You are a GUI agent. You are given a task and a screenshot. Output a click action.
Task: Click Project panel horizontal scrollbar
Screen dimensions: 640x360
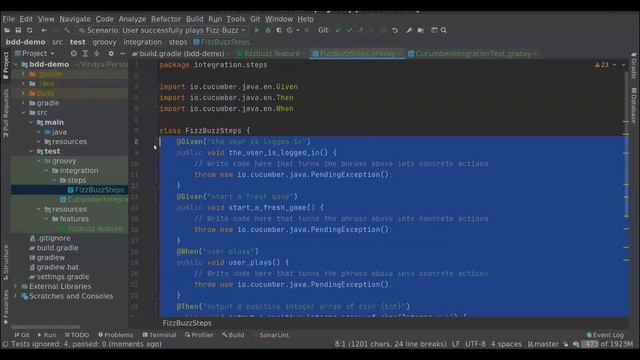(x=46, y=327)
